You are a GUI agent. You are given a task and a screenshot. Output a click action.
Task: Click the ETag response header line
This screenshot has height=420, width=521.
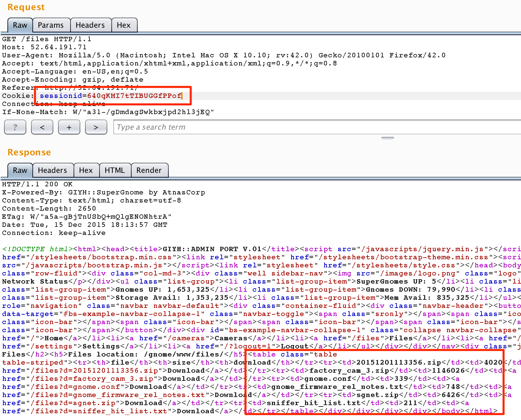[x=87, y=217]
